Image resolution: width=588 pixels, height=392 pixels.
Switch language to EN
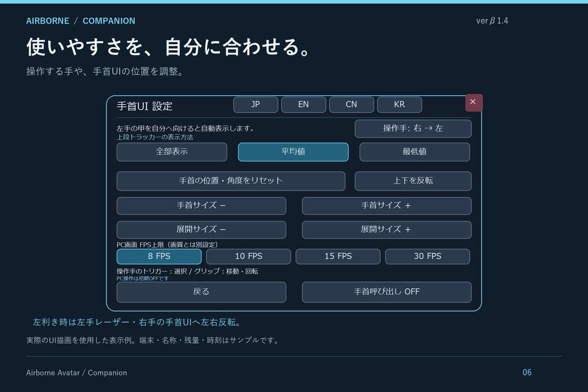pos(303,104)
